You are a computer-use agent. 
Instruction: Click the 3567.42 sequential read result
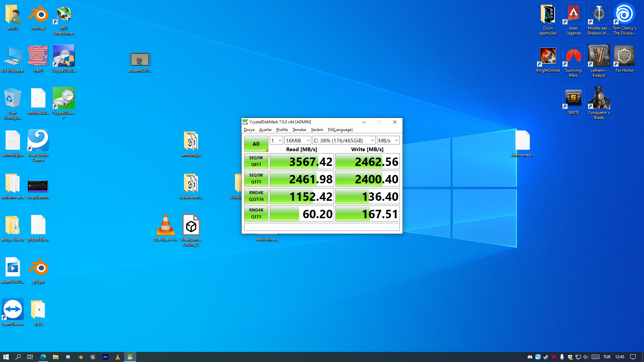(x=302, y=161)
